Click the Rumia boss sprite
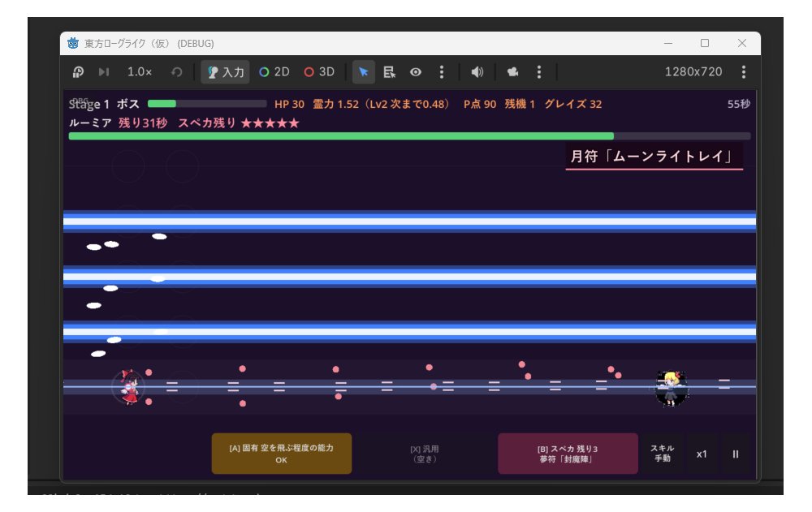 (672, 388)
